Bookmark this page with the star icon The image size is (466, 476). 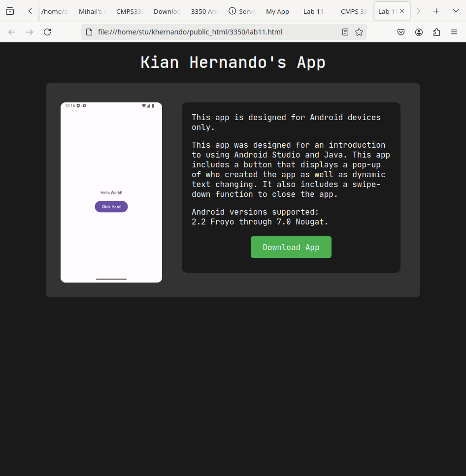pos(359,32)
